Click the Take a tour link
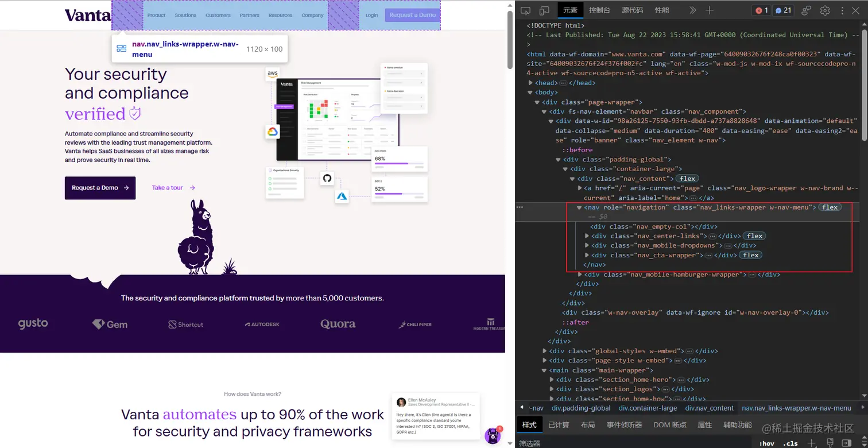This screenshot has width=868, height=448. (173, 188)
